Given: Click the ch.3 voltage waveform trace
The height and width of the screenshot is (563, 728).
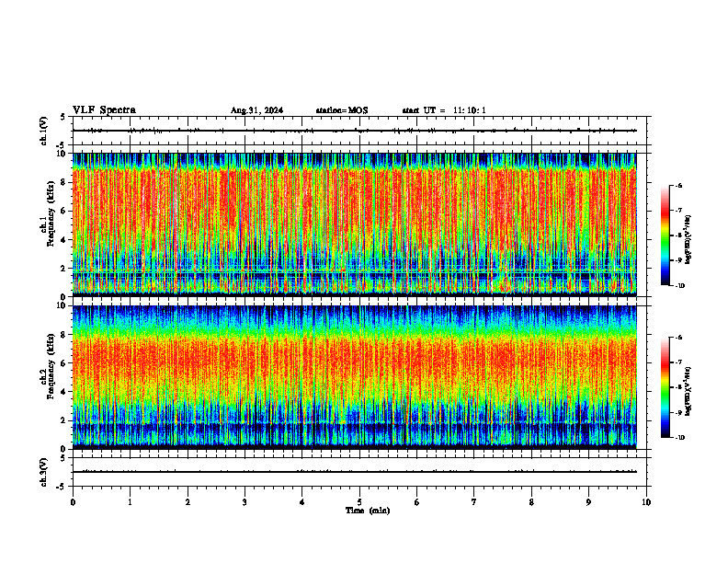Looking at the screenshot, I should pos(354,472).
